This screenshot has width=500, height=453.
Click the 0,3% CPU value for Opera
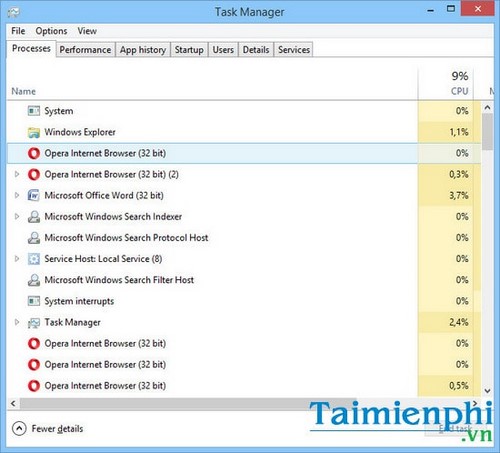(x=458, y=174)
